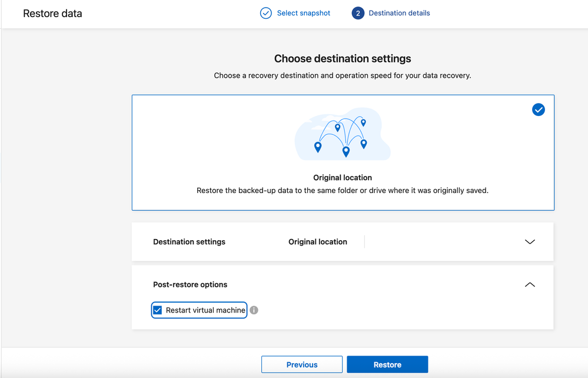
Task: Click the Select snapshot completed checkmark icon
Action: [x=266, y=13]
